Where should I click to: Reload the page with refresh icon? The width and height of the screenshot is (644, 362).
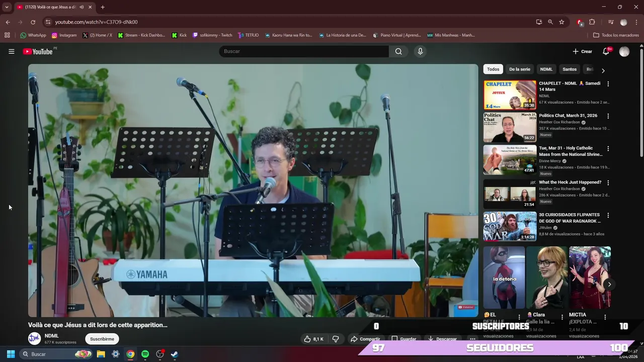[33, 22]
